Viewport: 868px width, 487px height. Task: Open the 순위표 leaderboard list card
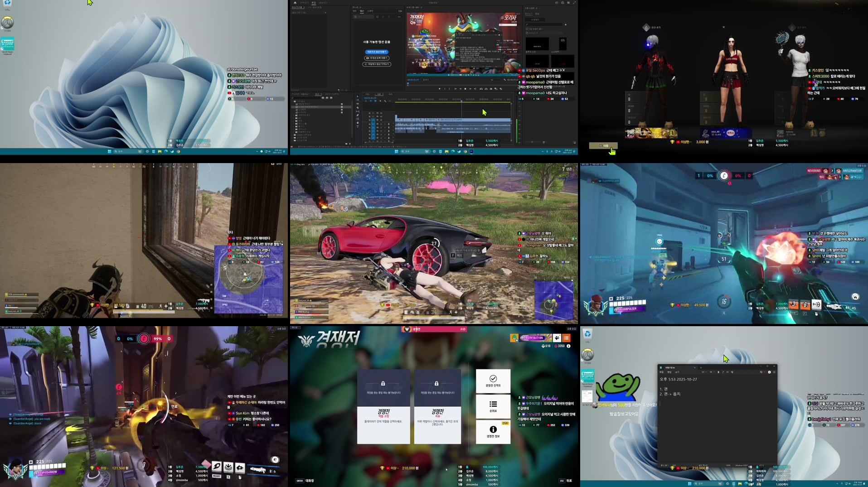493,406
